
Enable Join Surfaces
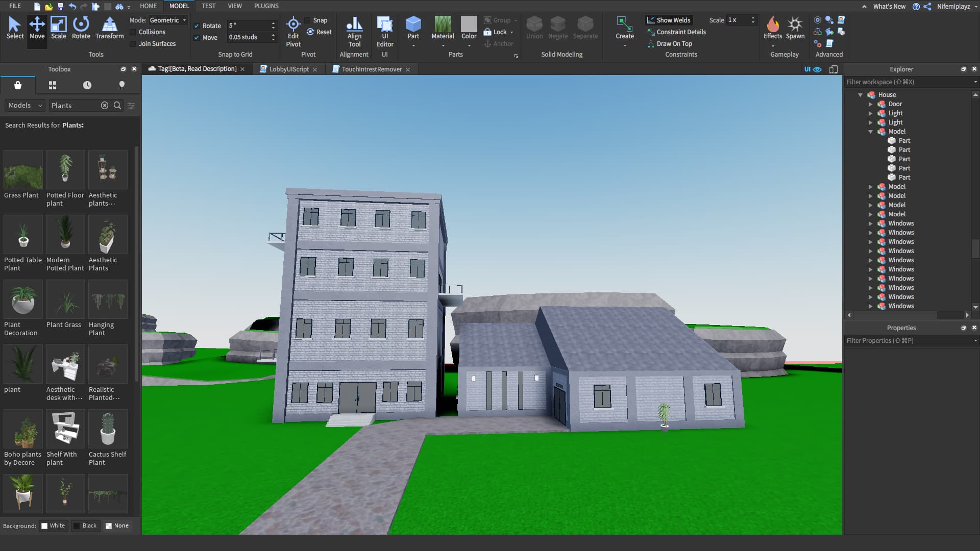click(133, 43)
